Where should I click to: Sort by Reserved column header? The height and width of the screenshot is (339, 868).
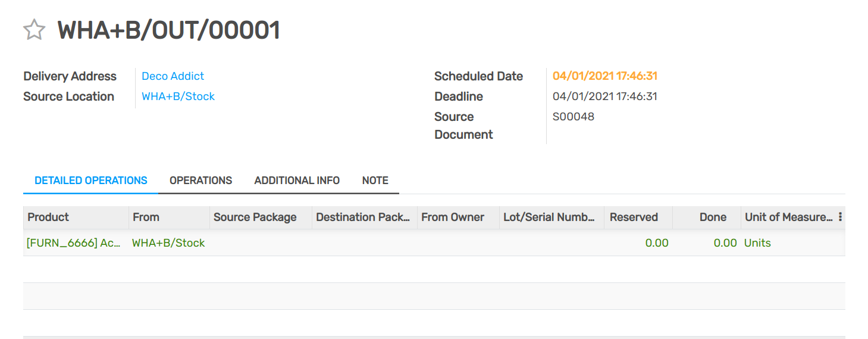[634, 217]
